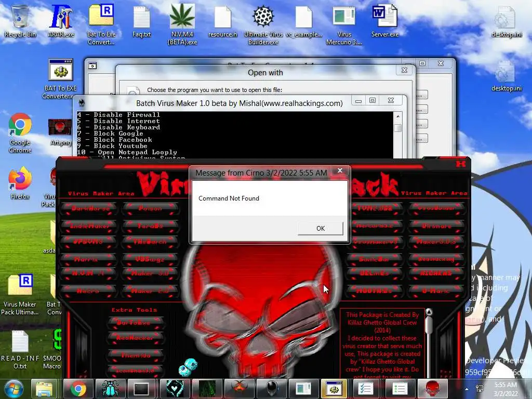Open the Windows Start menu
The height and width of the screenshot is (399, 532).
coord(14,389)
